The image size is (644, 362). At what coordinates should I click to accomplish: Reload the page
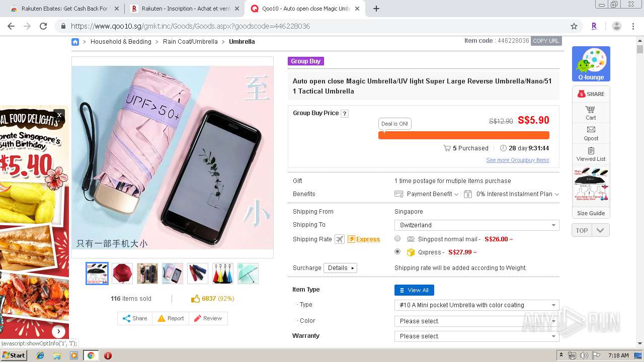tap(43, 26)
